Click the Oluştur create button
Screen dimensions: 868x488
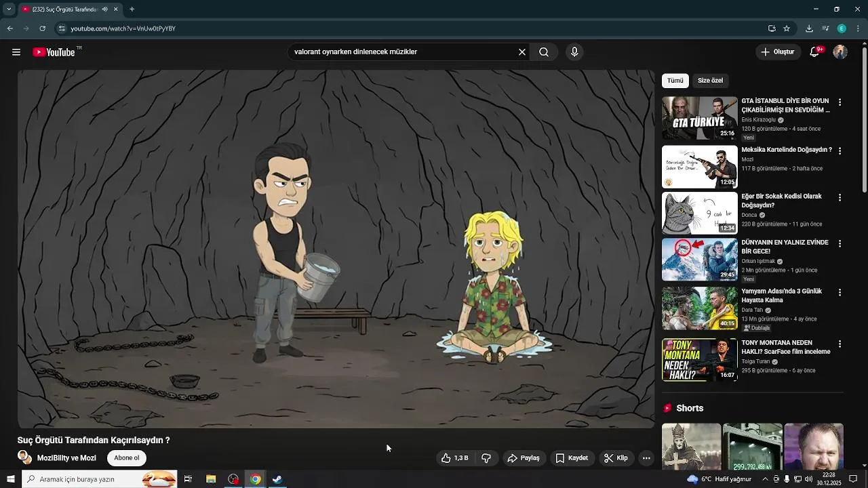pos(777,52)
